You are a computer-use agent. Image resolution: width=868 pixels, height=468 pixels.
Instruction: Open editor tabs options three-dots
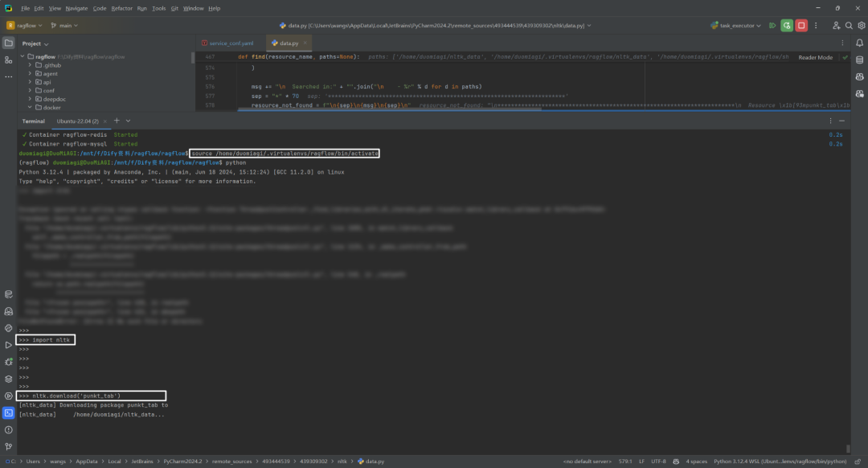point(842,43)
